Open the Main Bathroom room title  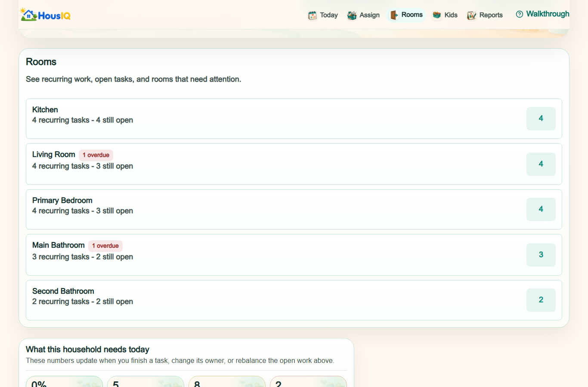[59, 245]
